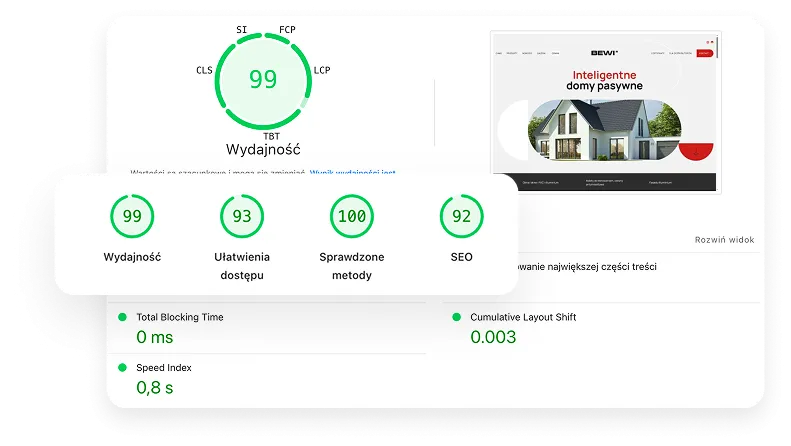Select the Wydajność score circle showing 99
This screenshot has width=791, height=446.
[x=132, y=216]
